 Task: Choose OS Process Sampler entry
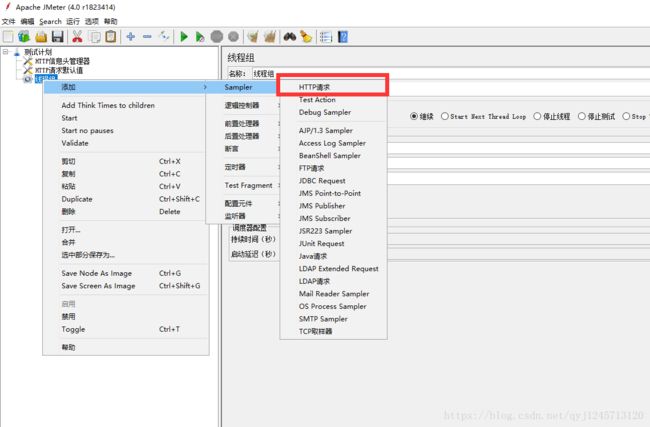[334, 306]
